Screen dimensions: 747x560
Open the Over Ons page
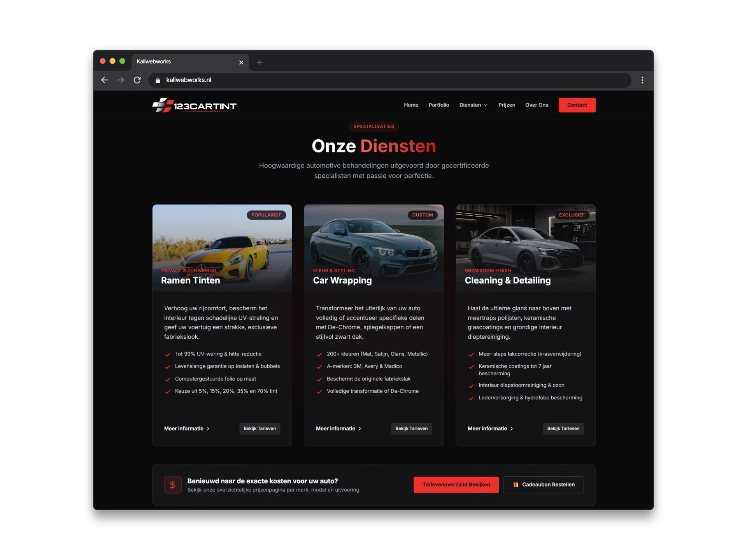click(x=537, y=105)
